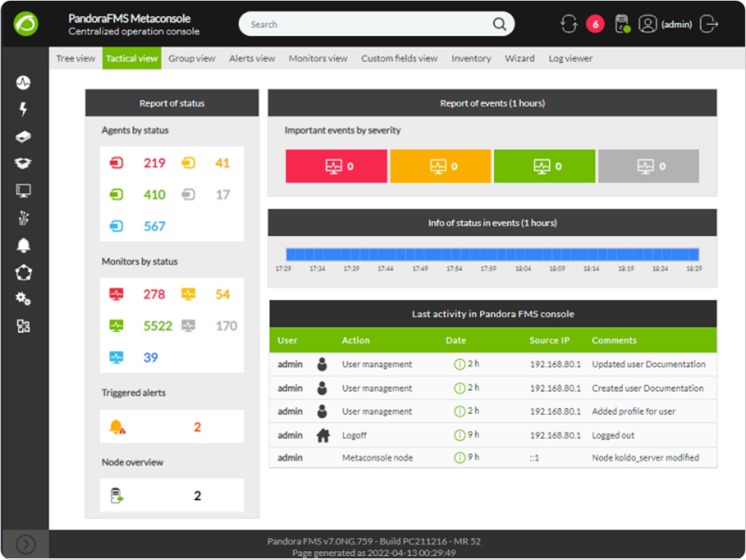The image size is (746, 560).
Task: Open the Events lightning bolt sidebar icon
Action: [x=23, y=109]
